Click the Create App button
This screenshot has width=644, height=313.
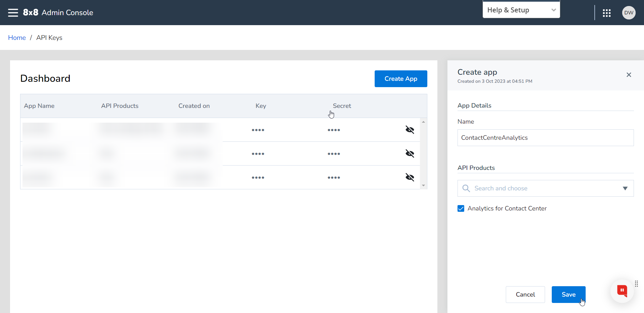click(401, 79)
